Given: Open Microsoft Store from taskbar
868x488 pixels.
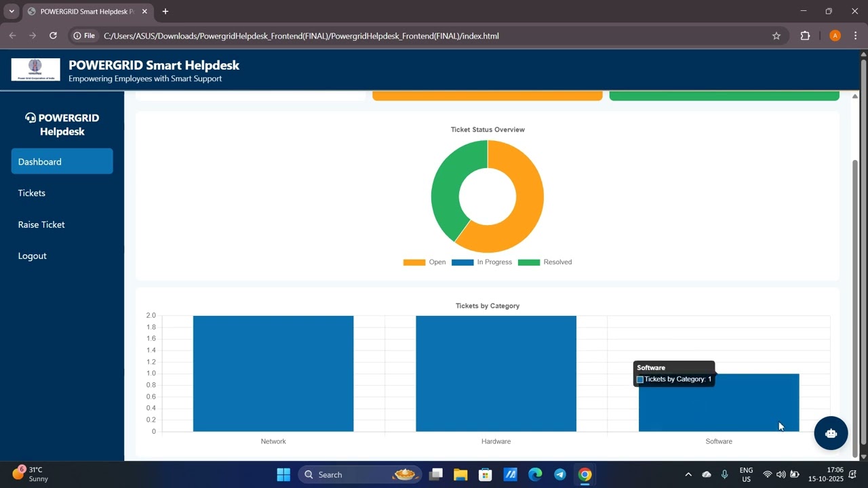Looking at the screenshot, I should click(x=485, y=474).
